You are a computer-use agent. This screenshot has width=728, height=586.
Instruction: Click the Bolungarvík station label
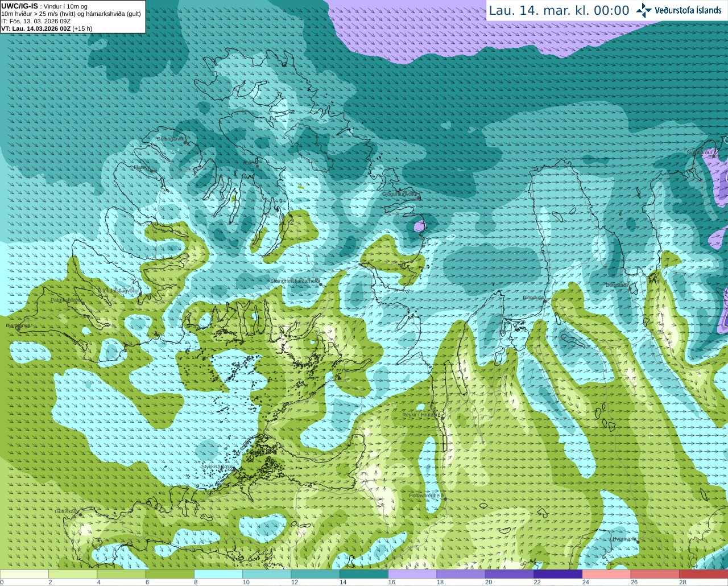click(169, 139)
